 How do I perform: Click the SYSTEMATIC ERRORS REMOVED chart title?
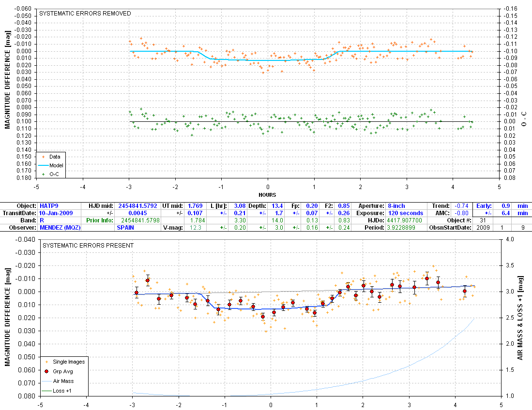(x=85, y=14)
